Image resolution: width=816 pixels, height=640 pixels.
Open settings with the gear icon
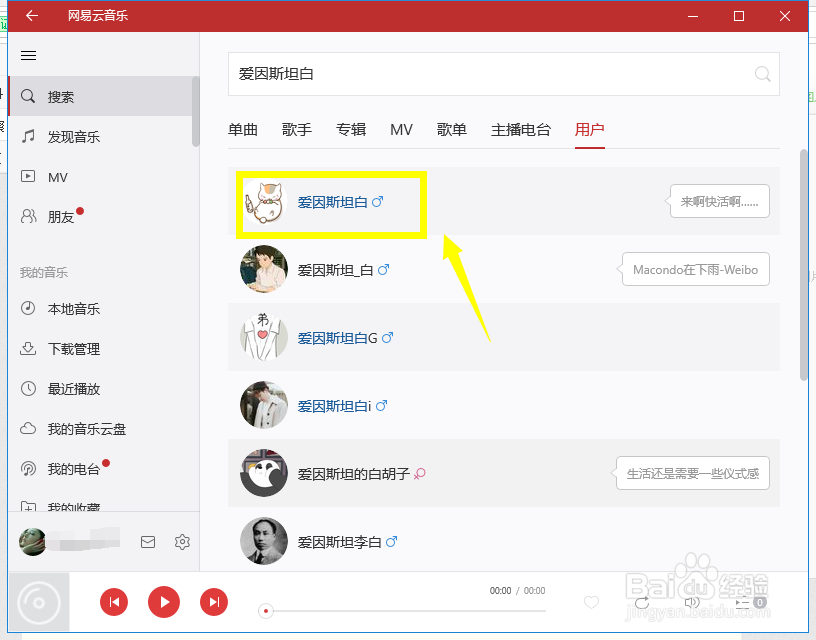click(x=182, y=541)
